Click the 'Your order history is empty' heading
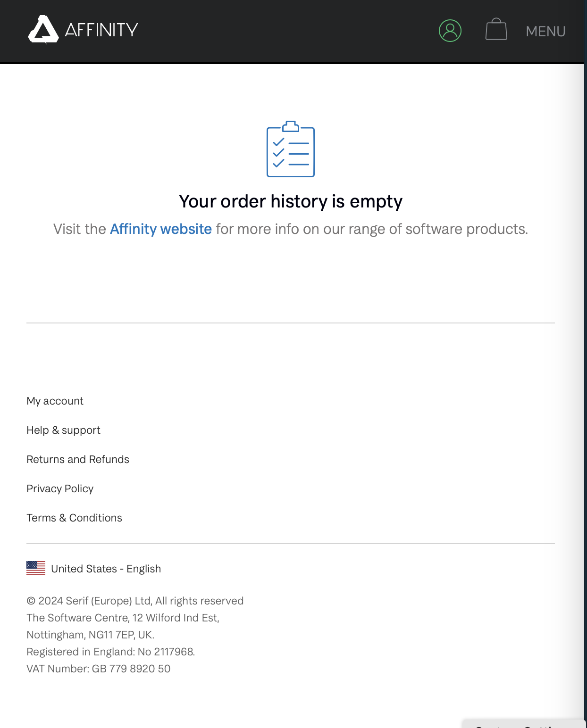587x728 pixels. click(x=291, y=201)
